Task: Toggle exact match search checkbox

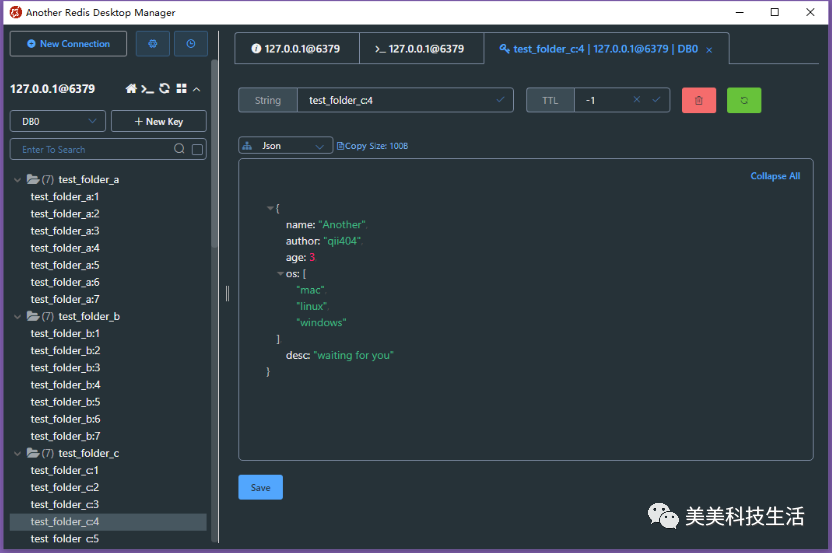Action: click(197, 149)
